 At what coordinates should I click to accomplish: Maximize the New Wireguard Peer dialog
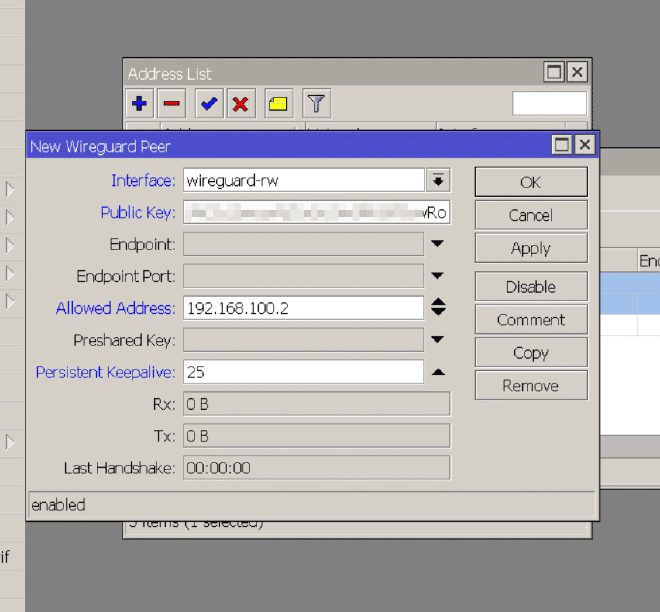point(562,145)
